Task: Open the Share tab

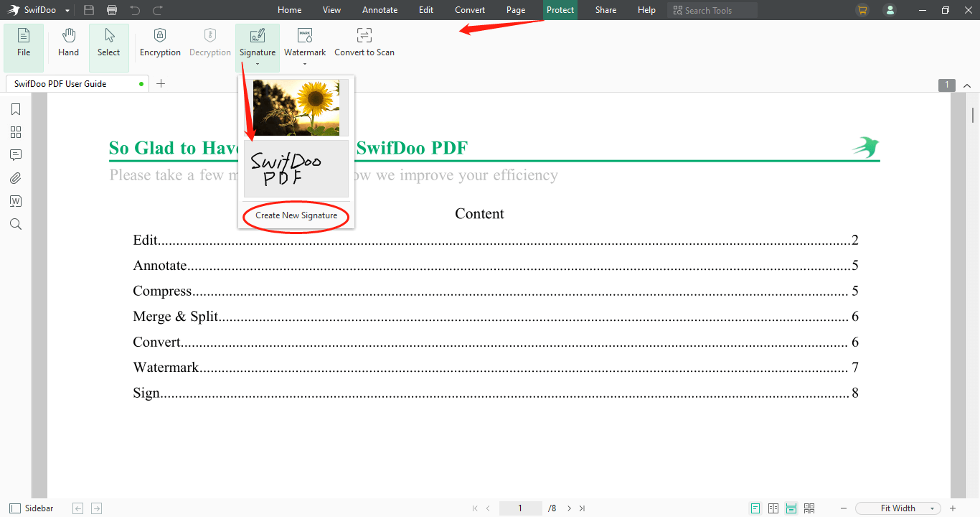Action: 606,10
